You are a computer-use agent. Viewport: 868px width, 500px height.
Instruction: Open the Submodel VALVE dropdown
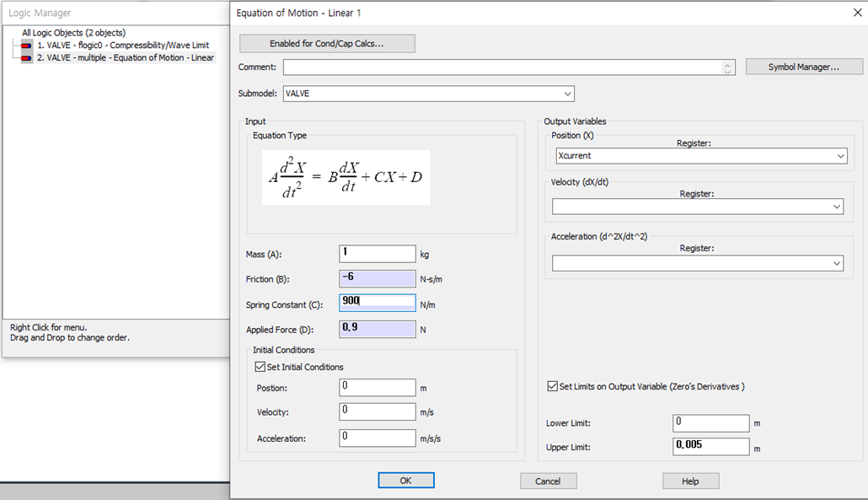coord(567,94)
